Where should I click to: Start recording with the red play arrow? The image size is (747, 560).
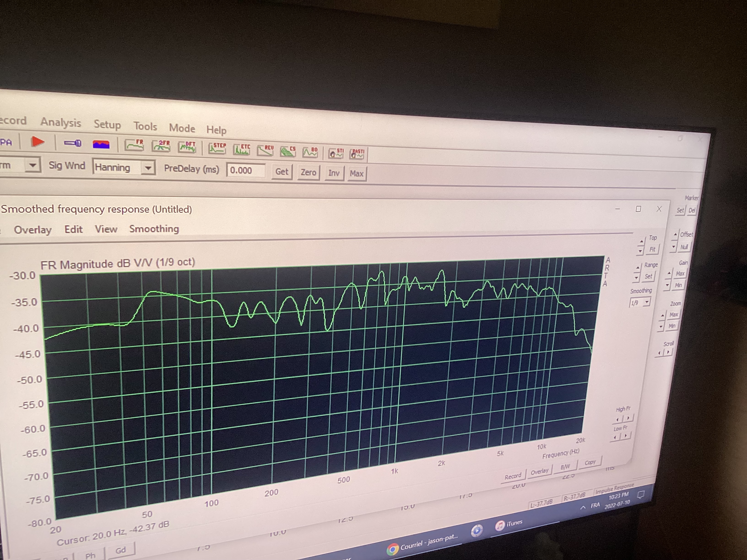38,141
